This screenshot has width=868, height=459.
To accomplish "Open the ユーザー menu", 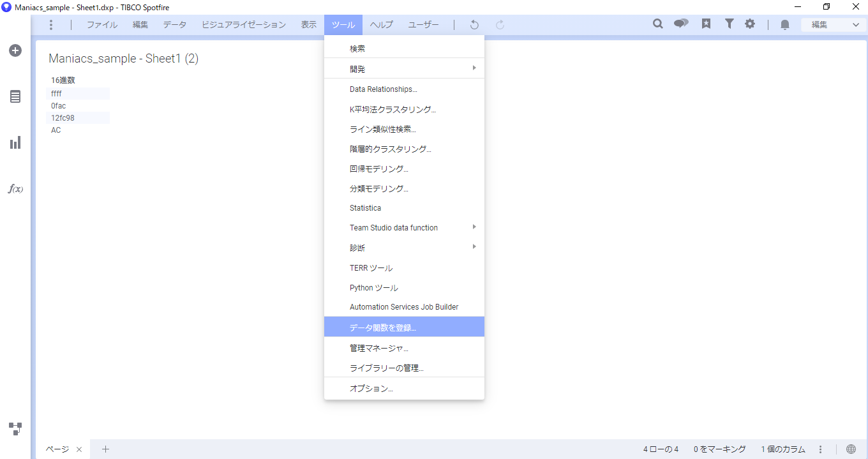I will click(424, 25).
